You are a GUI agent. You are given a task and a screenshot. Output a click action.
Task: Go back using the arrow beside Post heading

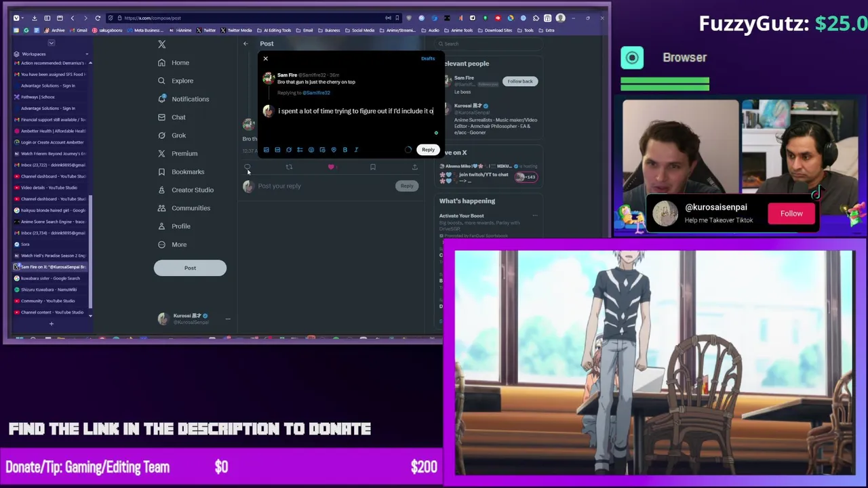point(245,44)
